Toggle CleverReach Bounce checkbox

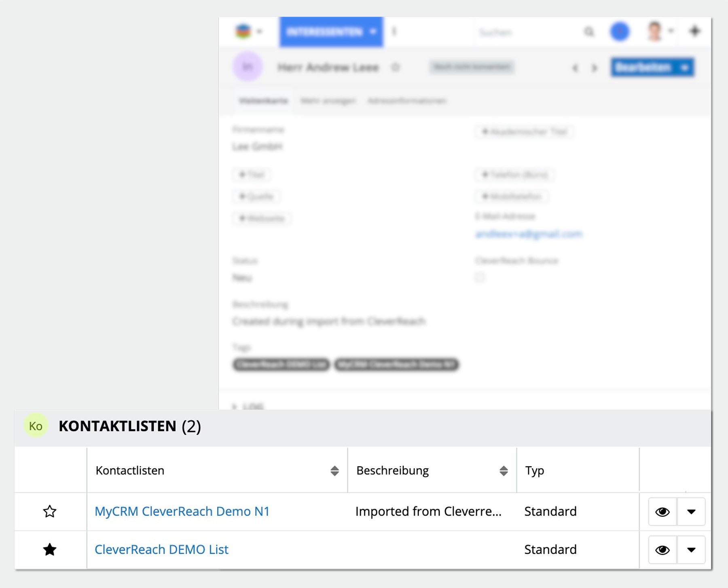click(480, 277)
